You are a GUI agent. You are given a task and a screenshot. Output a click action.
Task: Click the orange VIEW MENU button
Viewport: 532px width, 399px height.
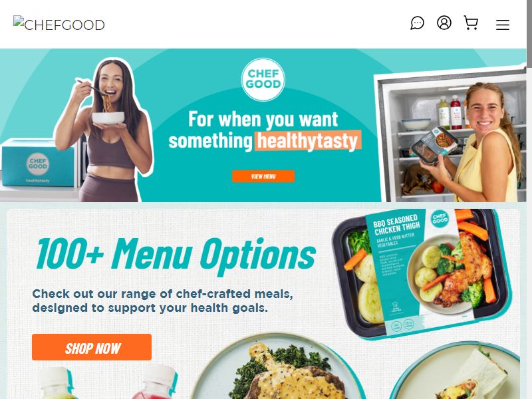click(263, 176)
